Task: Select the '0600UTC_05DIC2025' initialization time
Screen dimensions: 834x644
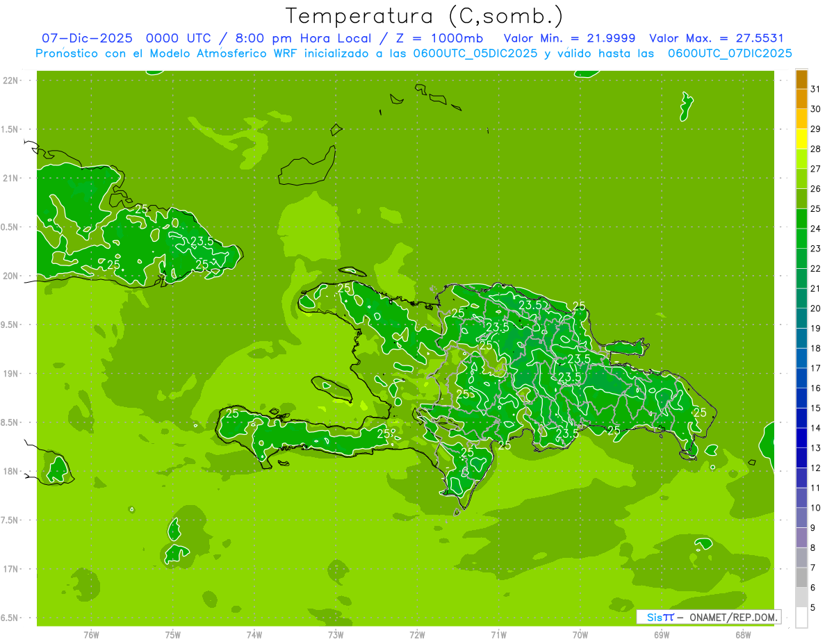Action: [x=477, y=53]
